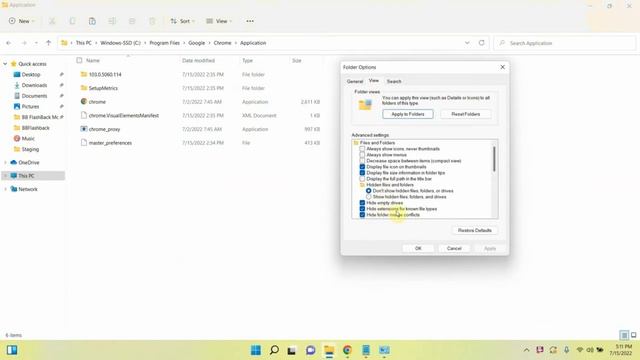This screenshot has width=640, height=360.
Task: Click the Share icon in the toolbar
Action: click(x=132, y=21)
